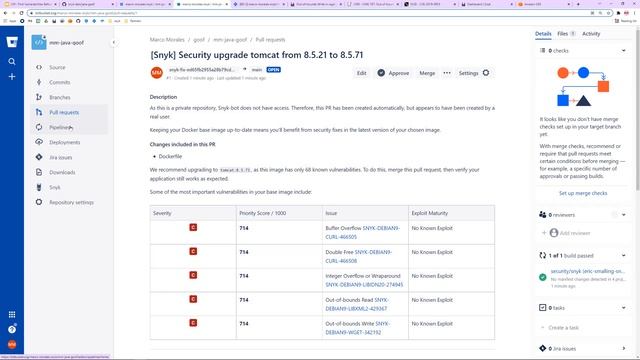Click the Merge button
Viewport: 640px width, 360px height.
[427, 73]
